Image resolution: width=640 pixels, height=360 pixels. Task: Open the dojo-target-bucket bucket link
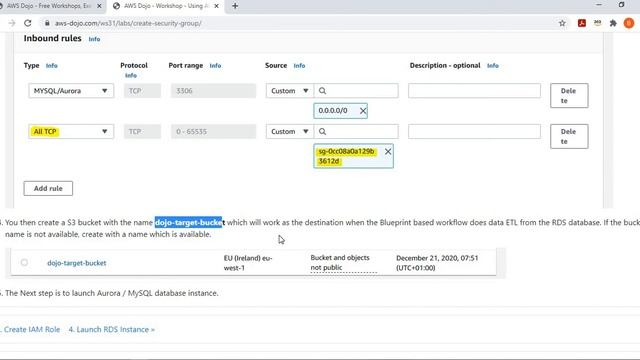click(x=77, y=263)
